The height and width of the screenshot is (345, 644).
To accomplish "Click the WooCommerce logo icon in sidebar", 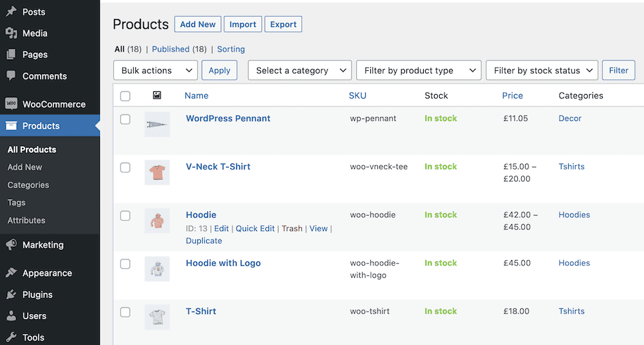I will click(x=11, y=104).
